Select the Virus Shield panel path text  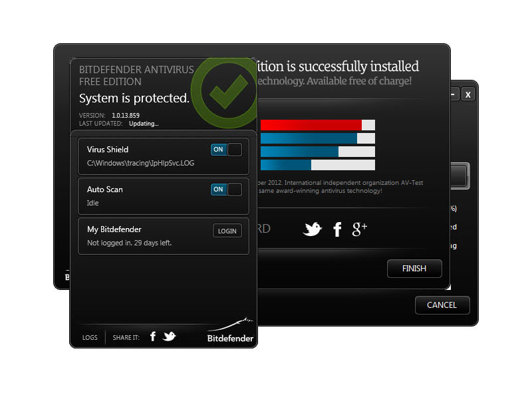140,163
